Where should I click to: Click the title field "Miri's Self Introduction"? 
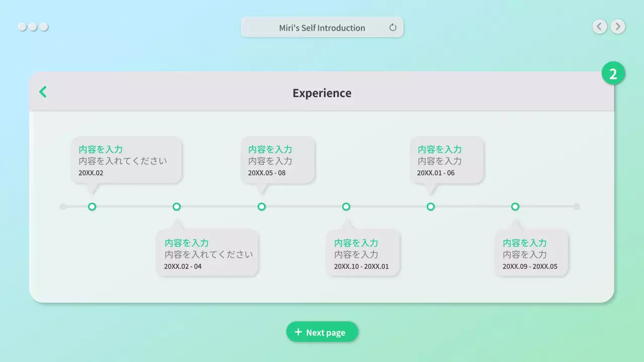tap(322, 28)
